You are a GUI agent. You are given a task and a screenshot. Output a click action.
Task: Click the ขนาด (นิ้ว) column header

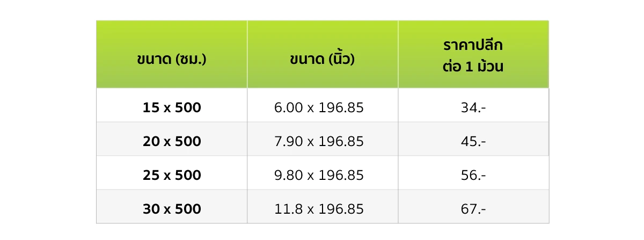[323, 54]
